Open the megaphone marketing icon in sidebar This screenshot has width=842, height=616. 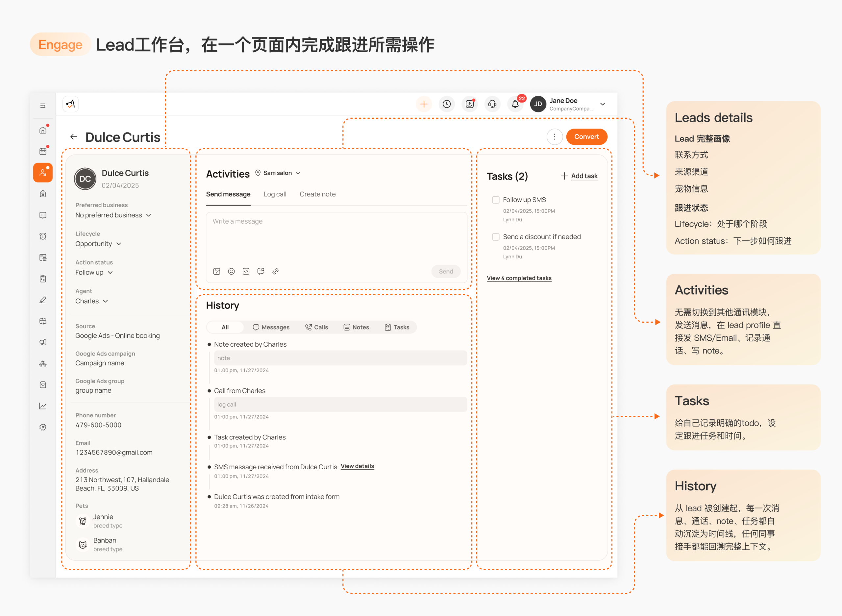point(43,342)
